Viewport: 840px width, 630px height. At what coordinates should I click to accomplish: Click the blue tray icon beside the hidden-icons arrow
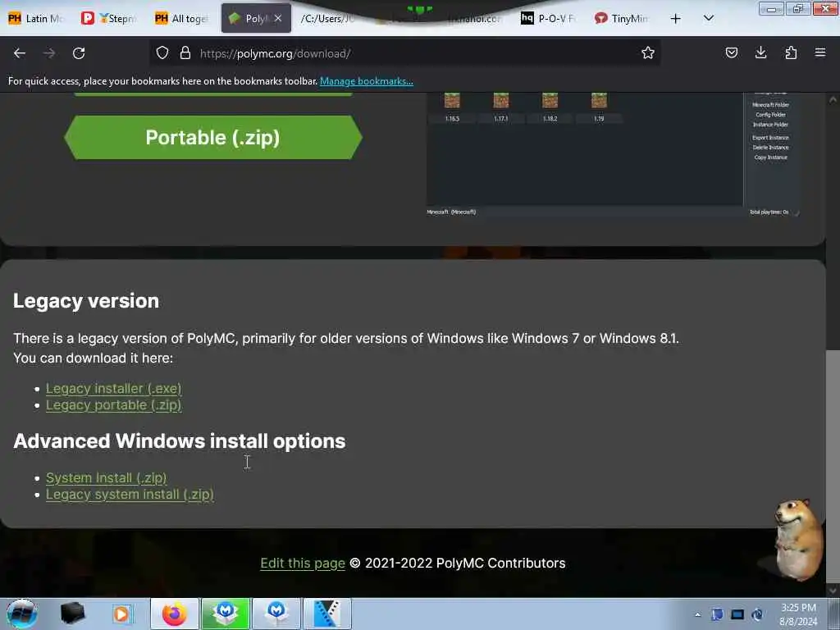pyautogui.click(x=717, y=614)
